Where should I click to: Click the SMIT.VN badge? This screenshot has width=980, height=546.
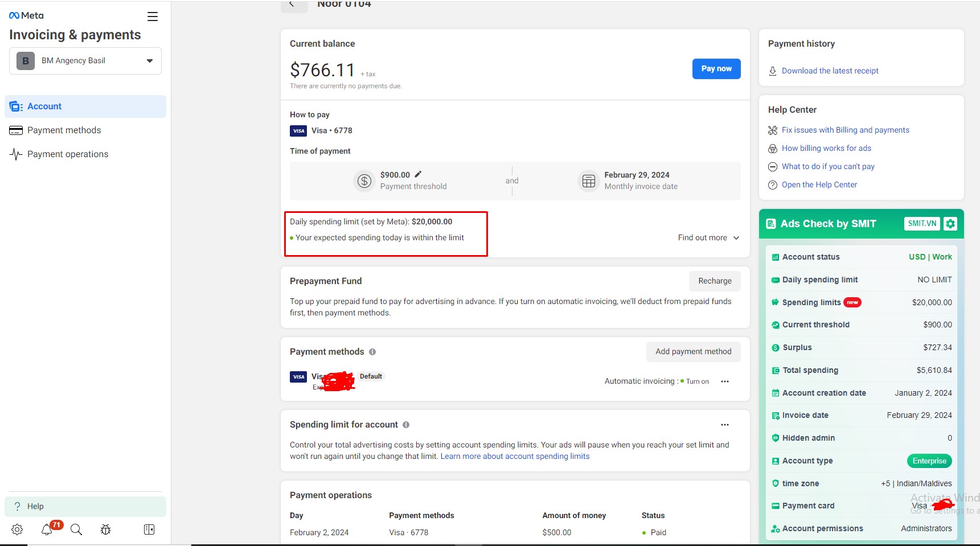click(922, 224)
